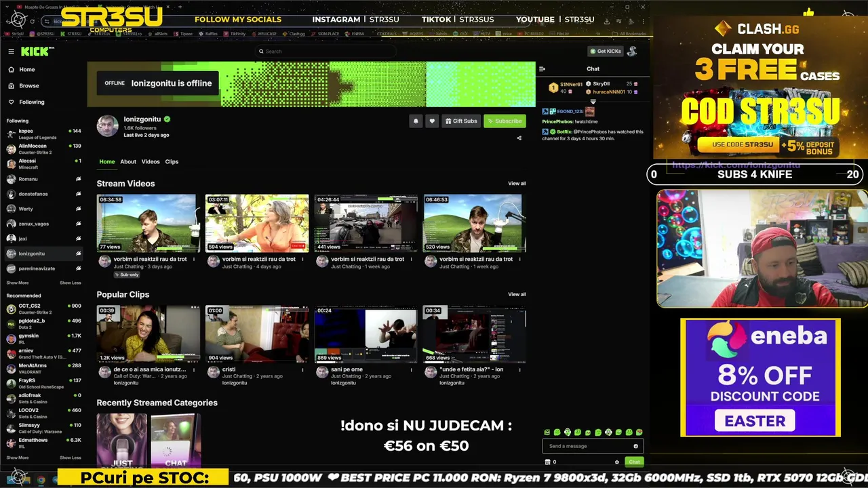Insert the last heart-eyes quick emote
868x488 pixels.
tap(639, 432)
